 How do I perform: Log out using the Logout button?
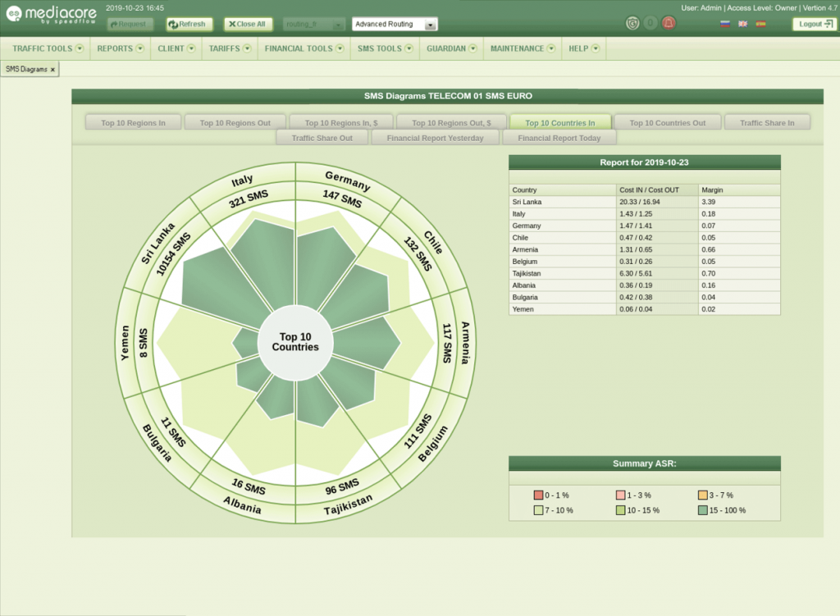[x=815, y=24]
